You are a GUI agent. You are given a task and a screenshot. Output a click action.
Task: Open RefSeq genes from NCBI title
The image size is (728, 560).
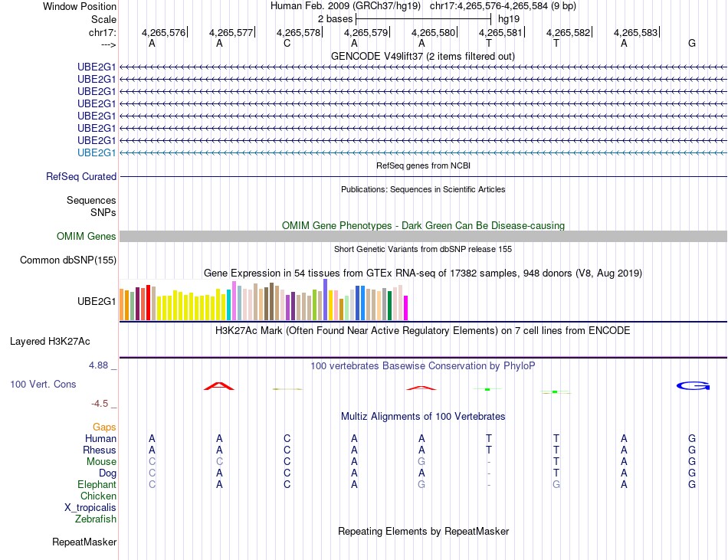[424, 165]
